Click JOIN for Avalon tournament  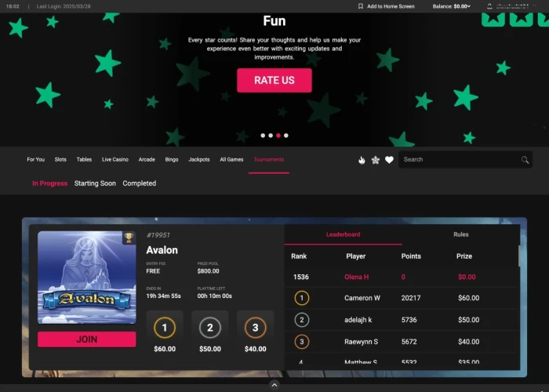click(87, 339)
